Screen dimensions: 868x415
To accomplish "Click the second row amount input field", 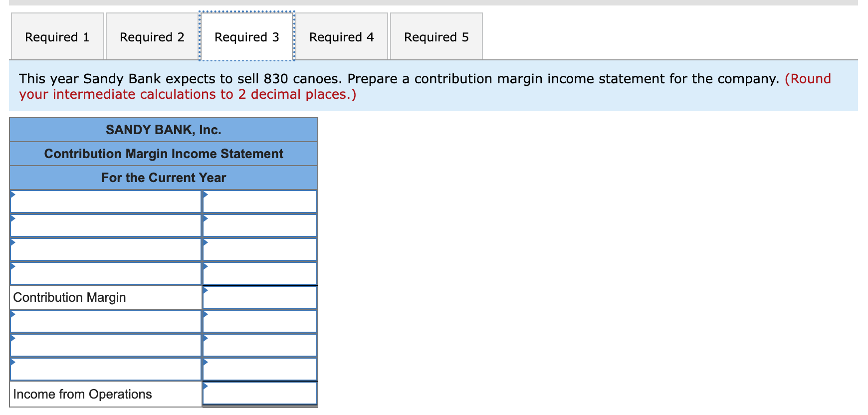I will tap(259, 225).
